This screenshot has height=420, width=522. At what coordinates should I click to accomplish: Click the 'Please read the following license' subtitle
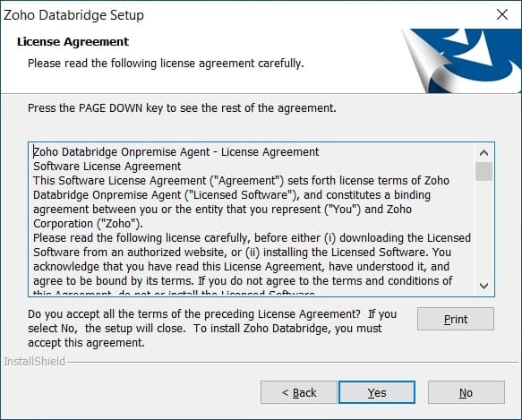166,64
